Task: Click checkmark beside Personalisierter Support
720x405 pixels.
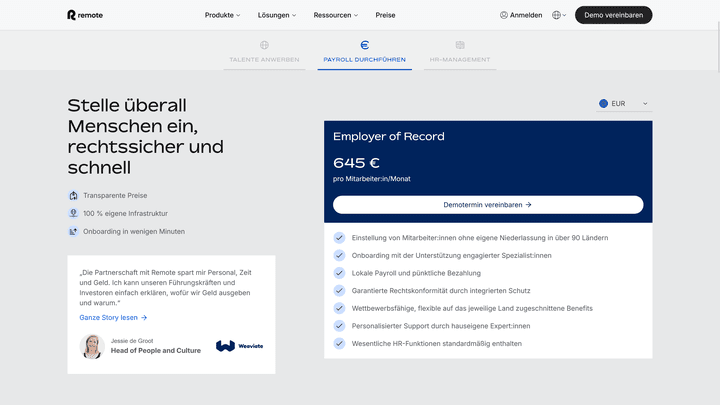Action: [x=339, y=326]
